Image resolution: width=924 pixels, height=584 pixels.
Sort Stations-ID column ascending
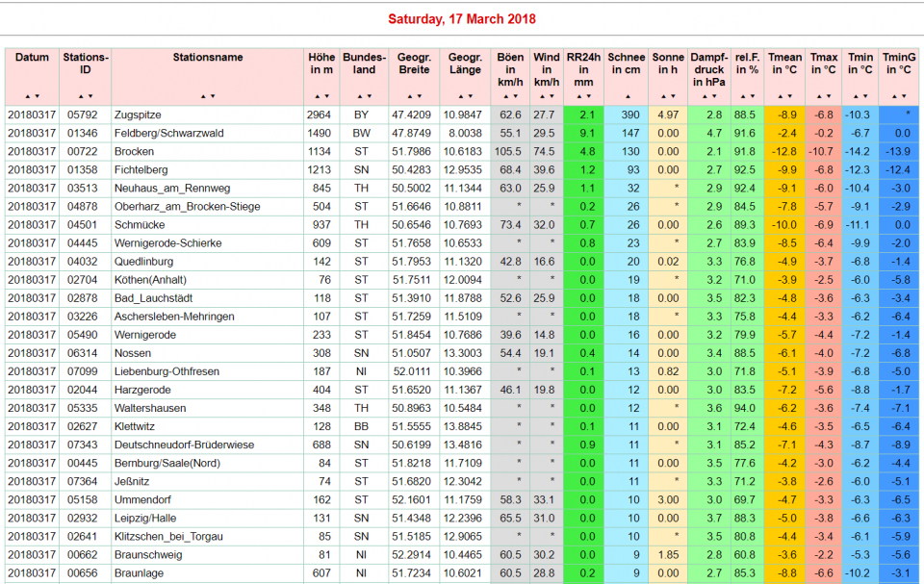point(82,96)
